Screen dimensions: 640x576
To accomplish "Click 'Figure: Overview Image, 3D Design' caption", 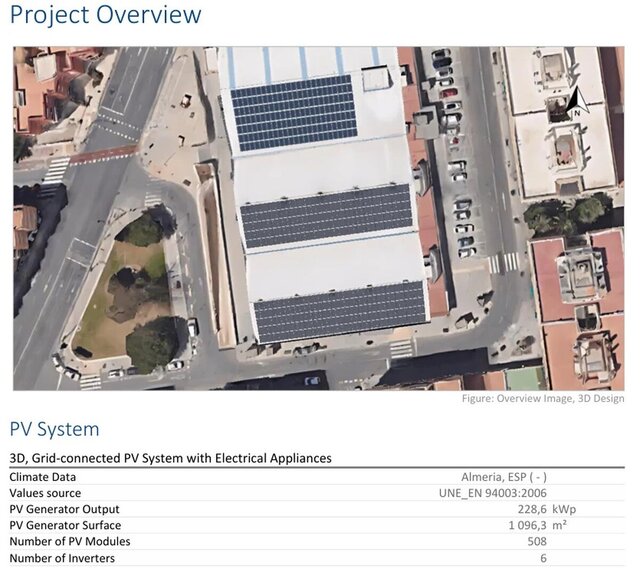I will pos(543,398).
